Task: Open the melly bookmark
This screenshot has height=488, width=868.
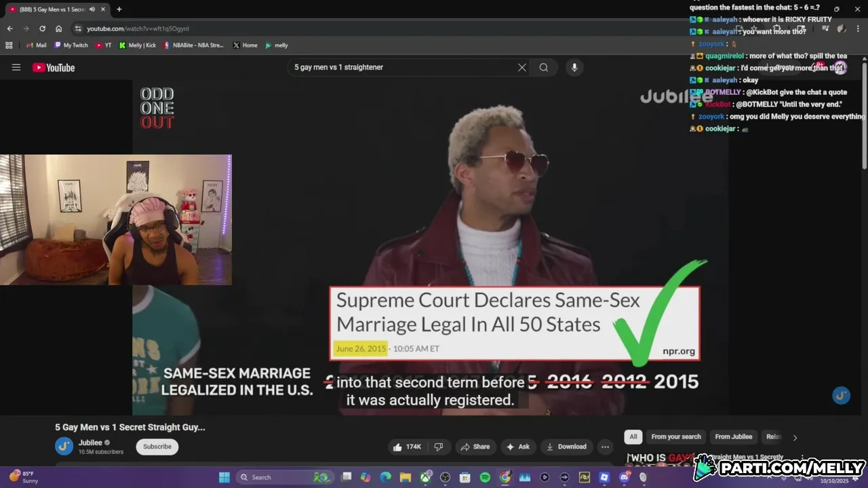Action: click(277, 45)
